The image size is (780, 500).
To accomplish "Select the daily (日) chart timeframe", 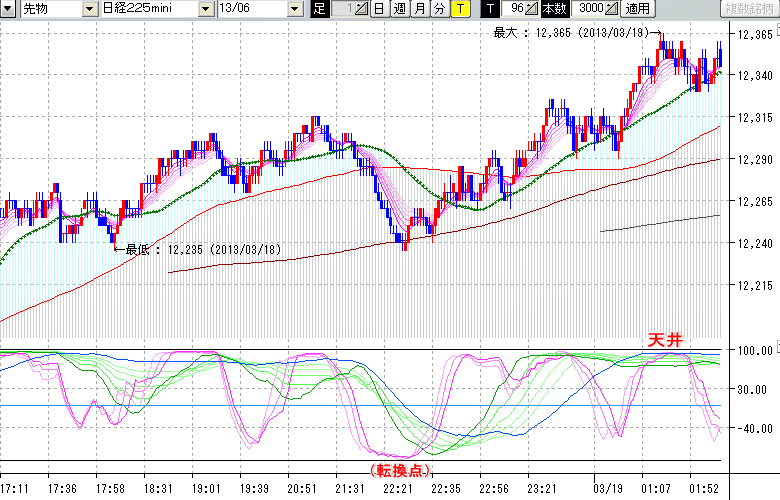I will click(378, 9).
